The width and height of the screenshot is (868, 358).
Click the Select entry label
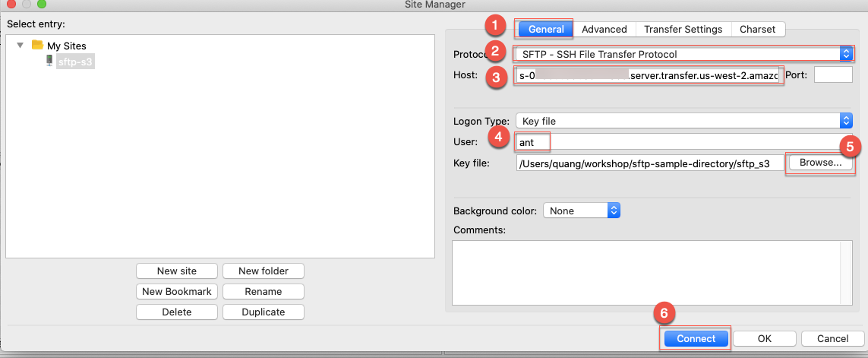tap(36, 24)
